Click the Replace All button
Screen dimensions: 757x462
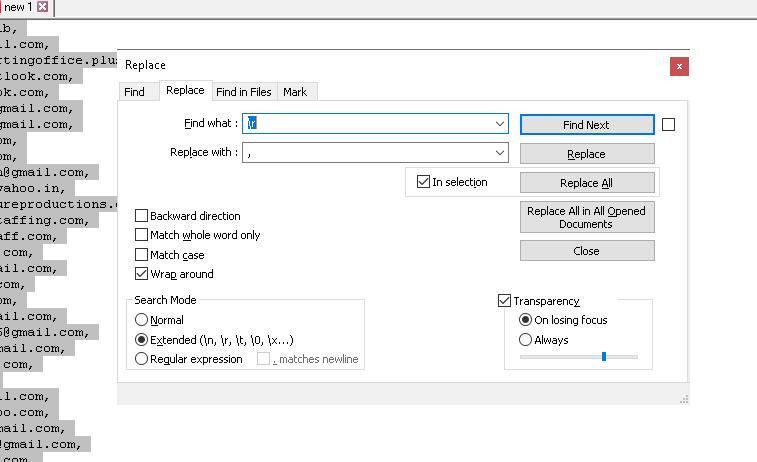(587, 183)
